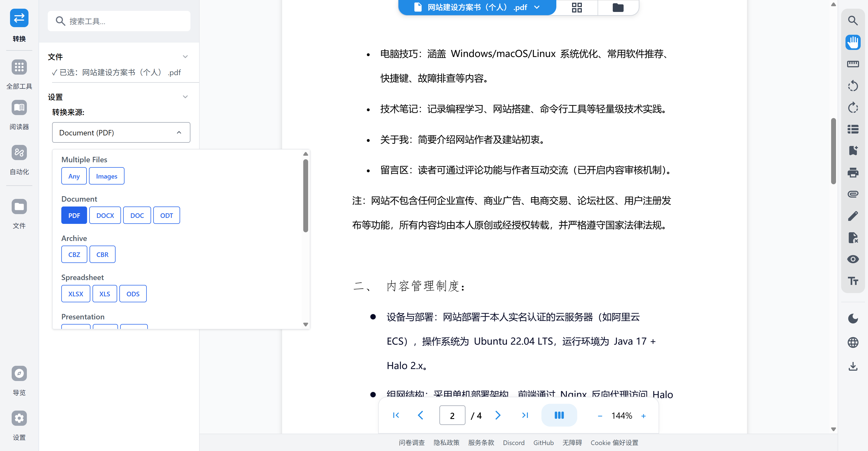This screenshot has width=868, height=451.
Task: Rotate the page counterclockwise
Action: (853, 86)
